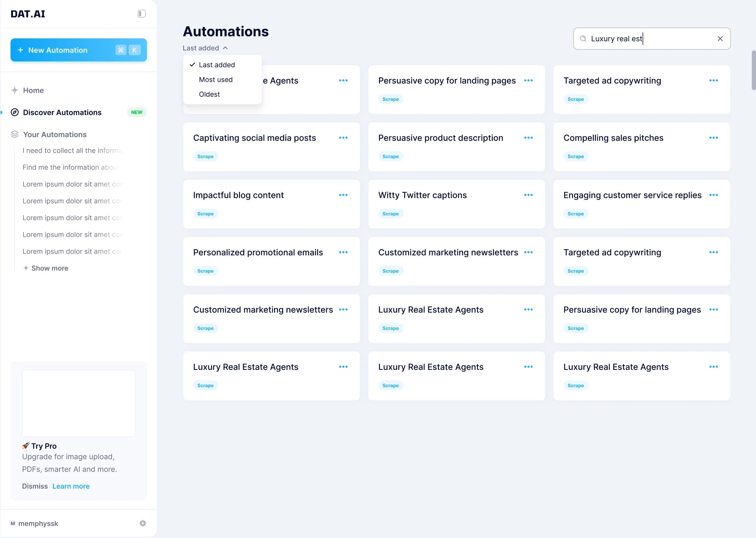Click the memphyssk account name
The height and width of the screenshot is (538, 756).
point(38,523)
